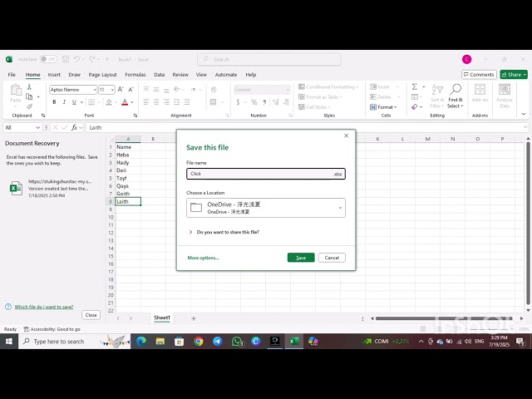This screenshot has height=399, width=532.
Task: Click the Sort & Filter icon
Action: 437,91
